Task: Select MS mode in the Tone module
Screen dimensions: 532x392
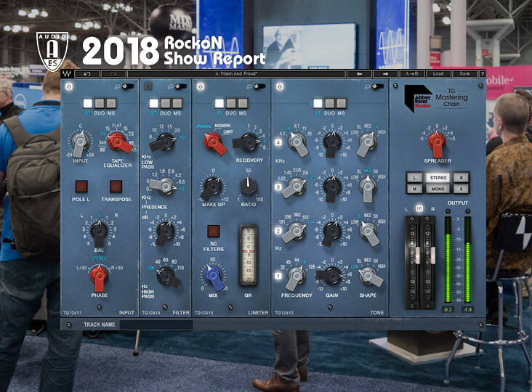Action: pos(341,103)
